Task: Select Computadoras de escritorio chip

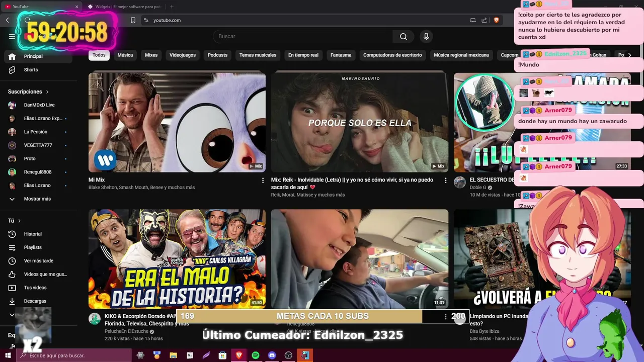Action: (392, 55)
